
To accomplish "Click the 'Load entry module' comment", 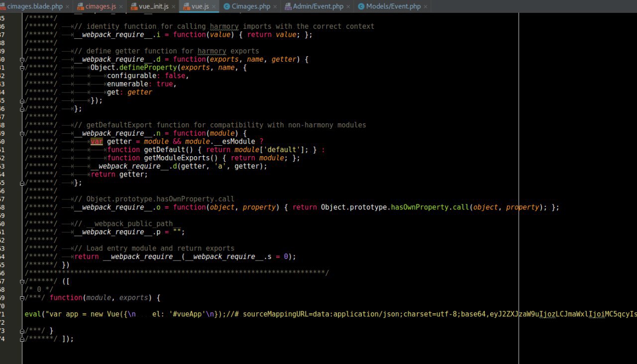I will (x=154, y=248).
